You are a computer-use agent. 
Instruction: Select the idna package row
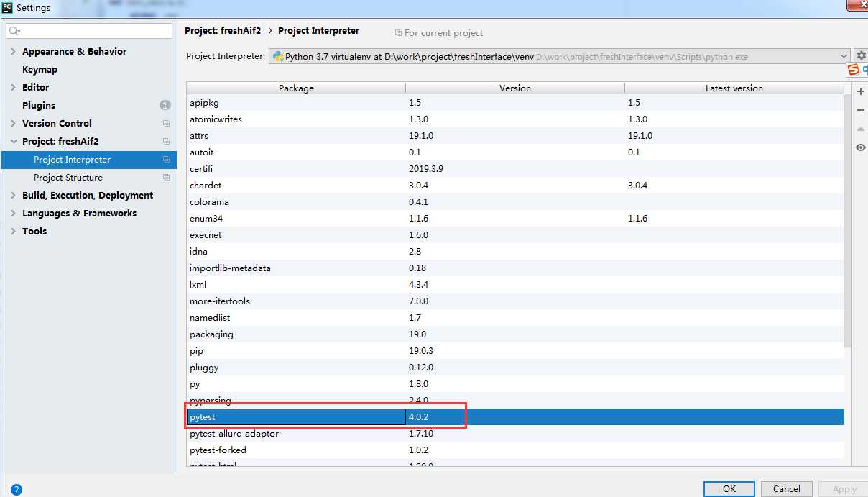[515, 252]
